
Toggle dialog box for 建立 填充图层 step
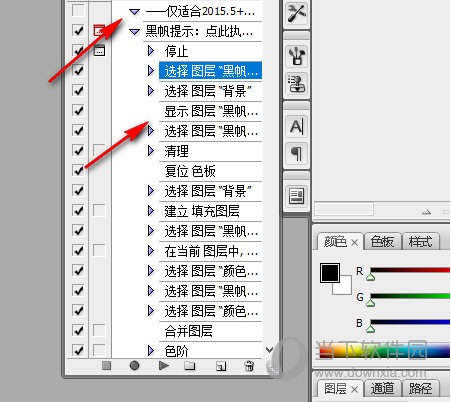(99, 210)
